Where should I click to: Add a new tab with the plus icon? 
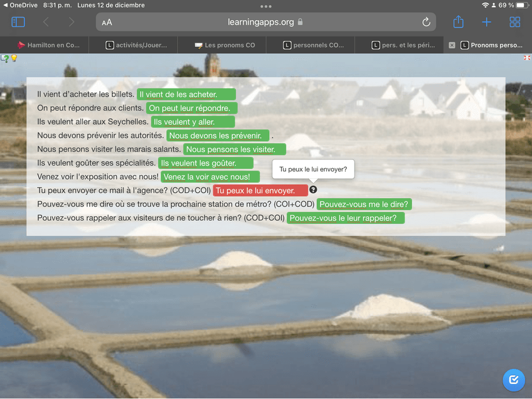[487, 22]
